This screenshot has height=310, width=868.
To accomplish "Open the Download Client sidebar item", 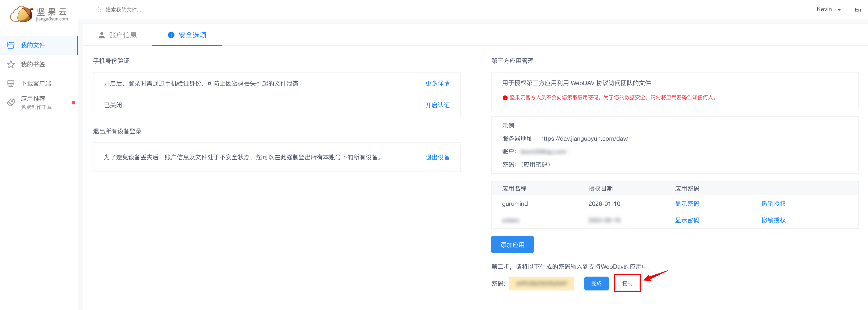I will (x=36, y=83).
